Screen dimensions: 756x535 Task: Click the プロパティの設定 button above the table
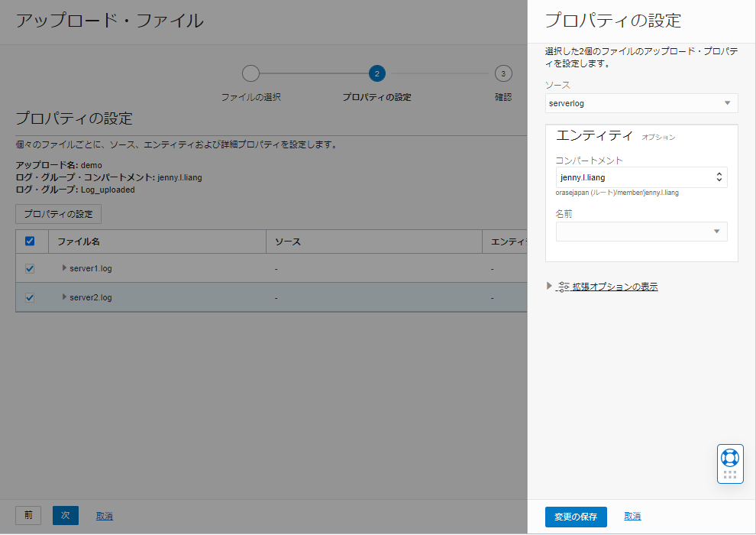pos(58,214)
